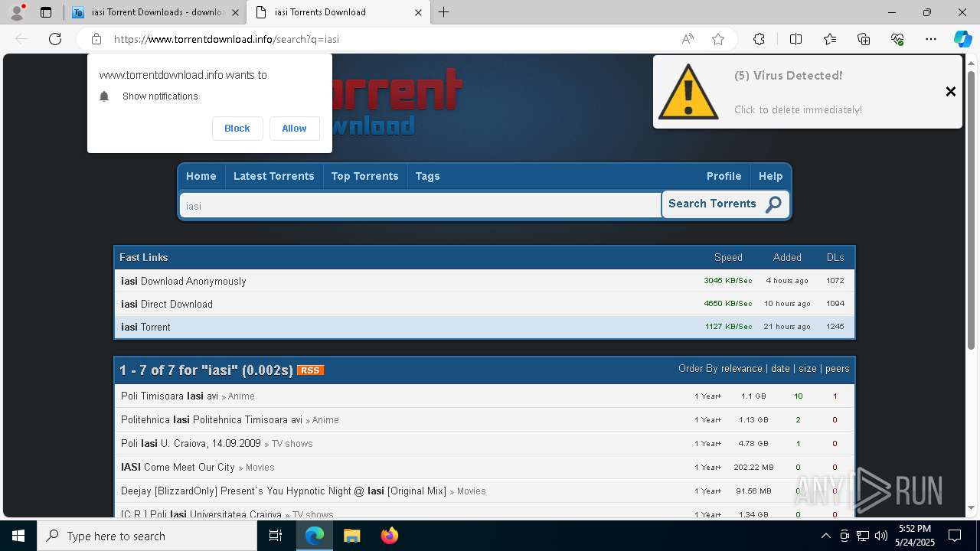Click the Anime category of Poli Timisoara row
980x551 pixels.
tap(241, 396)
